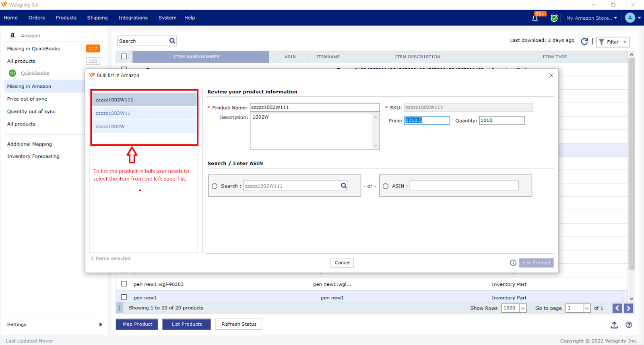Click the List Product button
Image resolution: width=644 pixels, height=345 pixels.
537,263
